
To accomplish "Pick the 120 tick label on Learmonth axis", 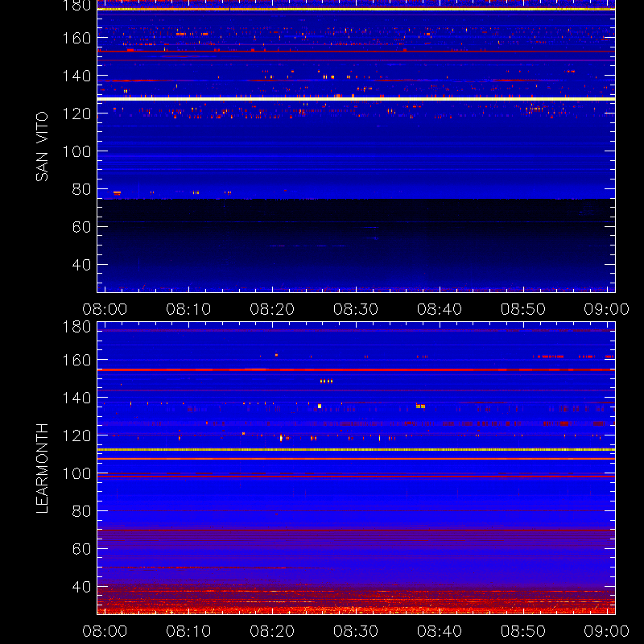I will (x=76, y=436).
